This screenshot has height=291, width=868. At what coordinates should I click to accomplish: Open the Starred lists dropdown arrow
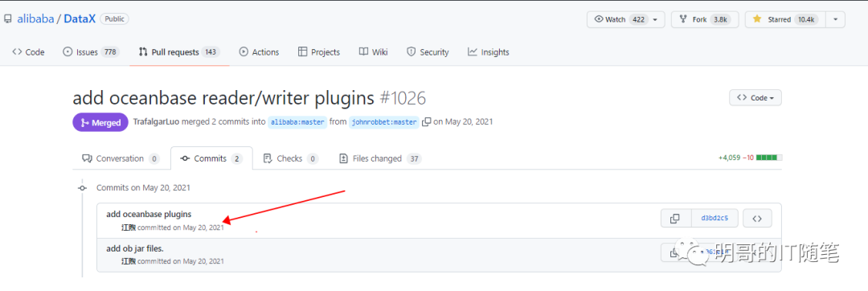point(835,19)
